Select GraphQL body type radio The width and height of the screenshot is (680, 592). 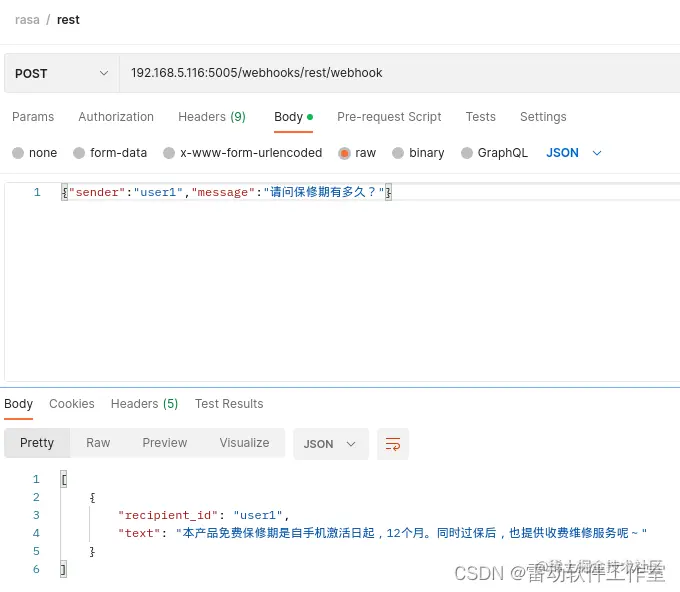pos(467,153)
